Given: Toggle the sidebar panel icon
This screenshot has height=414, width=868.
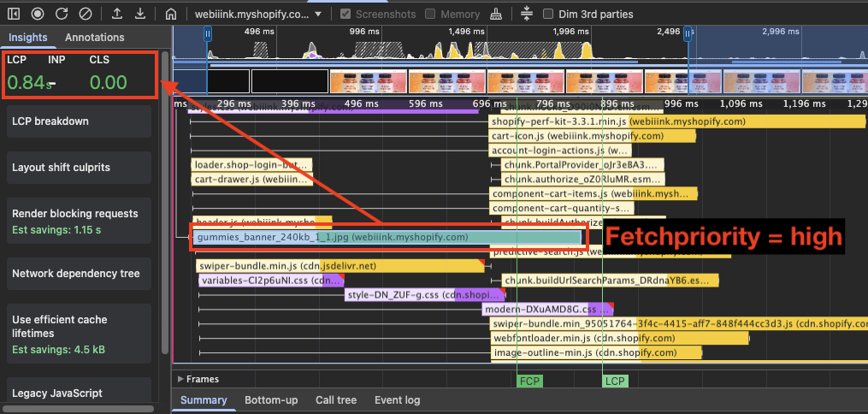Looking at the screenshot, I should (x=15, y=14).
